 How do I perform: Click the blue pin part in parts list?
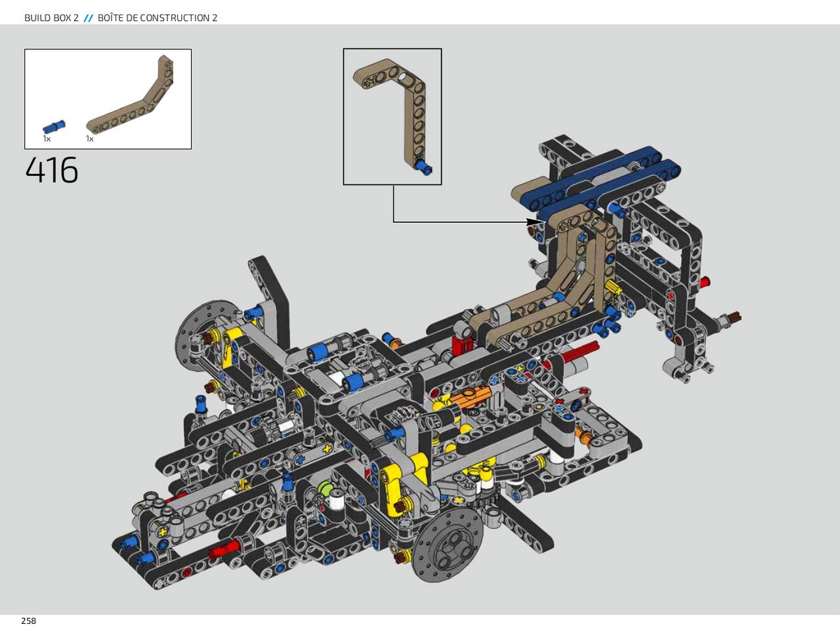click(54, 127)
